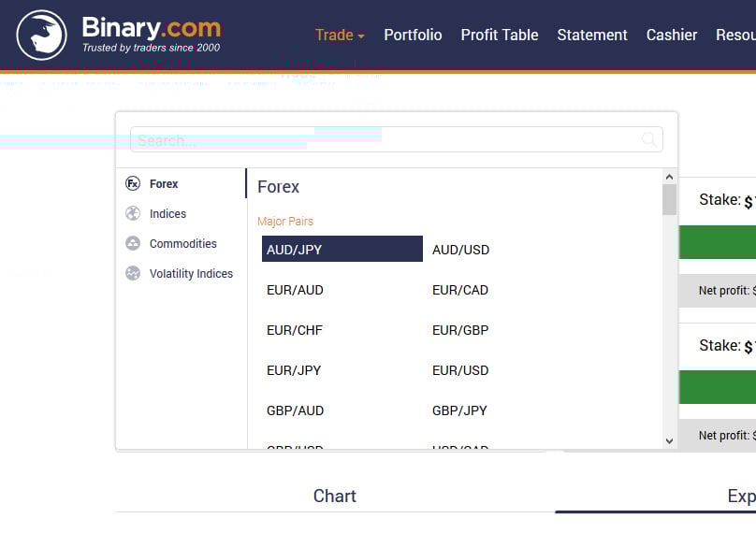
Task: Pick the GBP/JPY pair
Action: pyautogui.click(x=459, y=410)
